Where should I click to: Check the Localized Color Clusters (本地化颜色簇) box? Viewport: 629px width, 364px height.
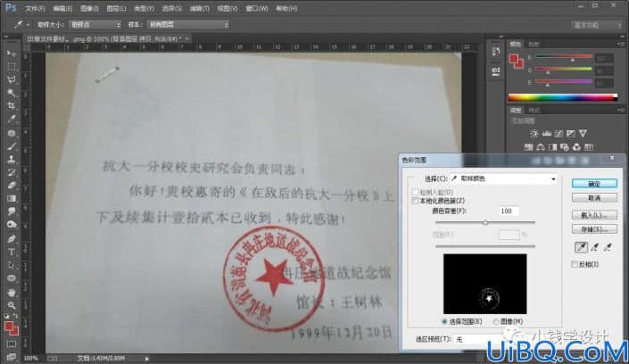tap(415, 201)
